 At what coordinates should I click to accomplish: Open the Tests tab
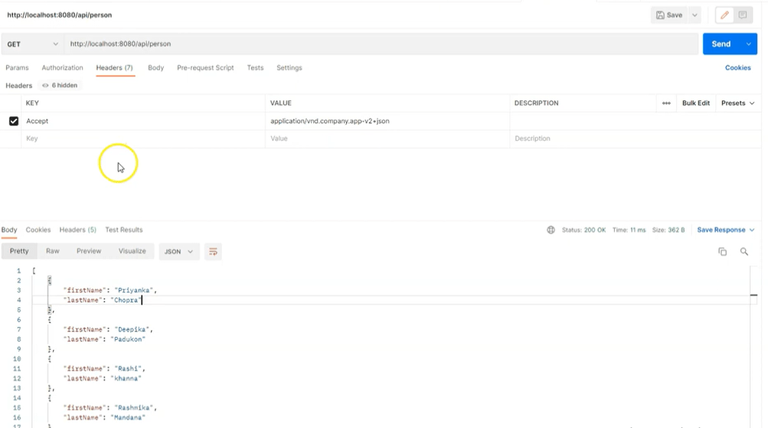[x=255, y=68]
